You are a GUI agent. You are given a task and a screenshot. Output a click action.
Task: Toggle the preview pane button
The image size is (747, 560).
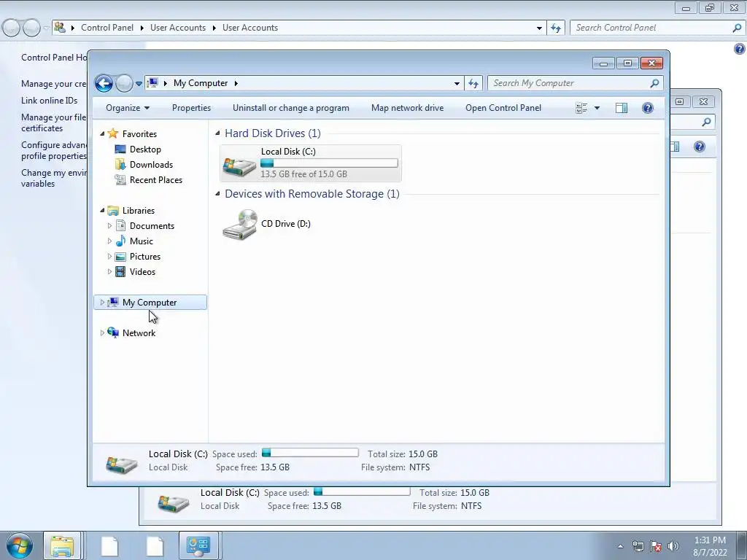622,108
